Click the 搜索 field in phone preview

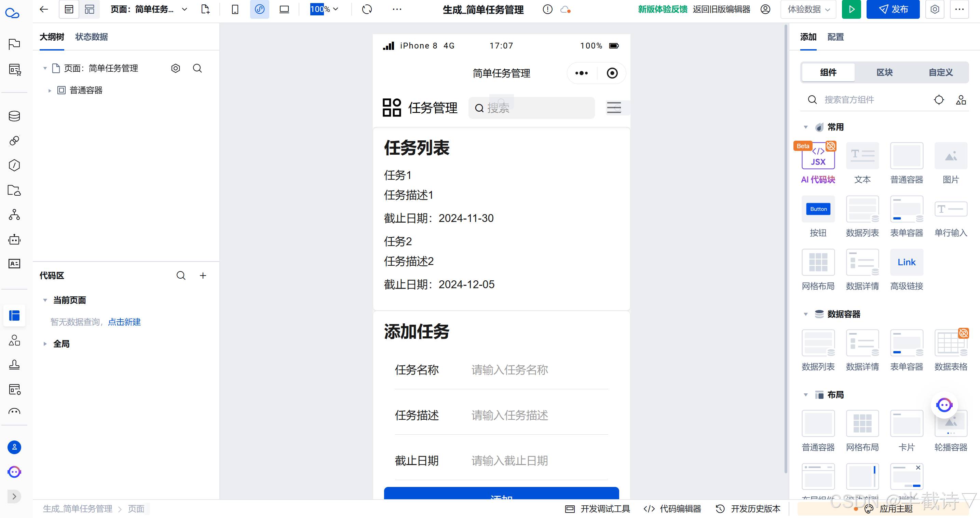tap(531, 108)
